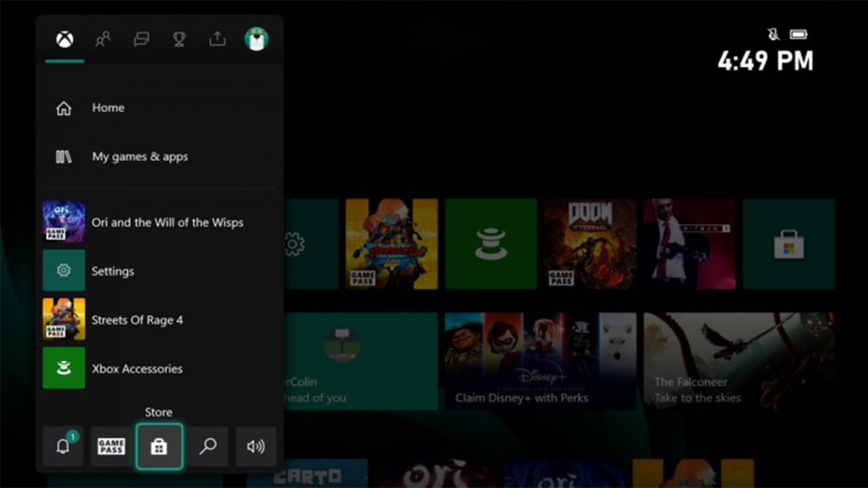Open the Store bag icon
The width and height of the screenshot is (868, 488).
click(159, 446)
